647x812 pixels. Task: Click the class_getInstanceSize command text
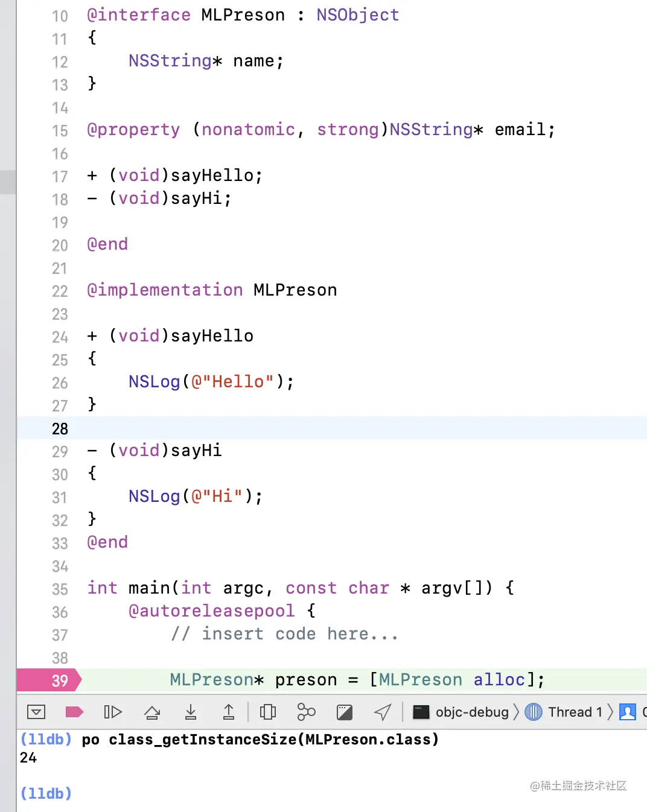(x=260, y=740)
